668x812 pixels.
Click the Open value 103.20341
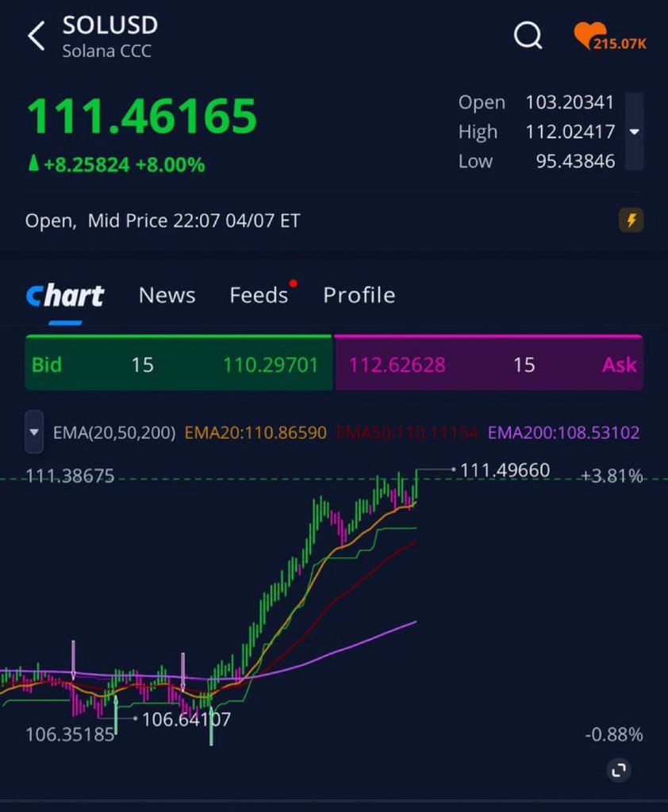(570, 102)
